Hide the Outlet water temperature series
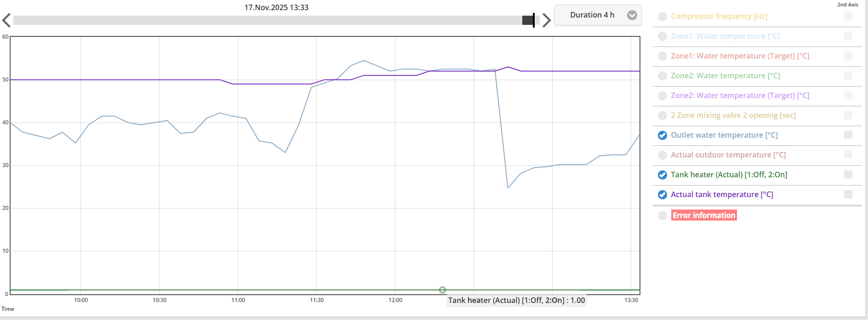 662,135
